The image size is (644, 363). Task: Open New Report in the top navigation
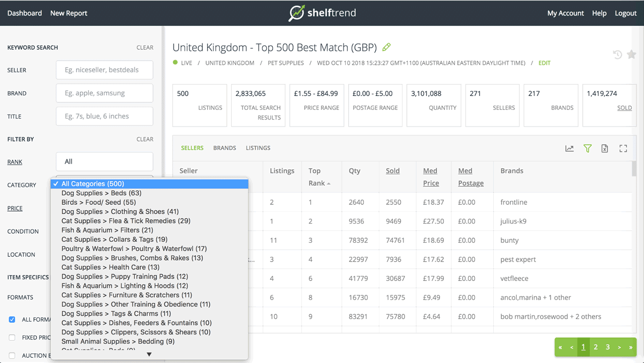point(69,13)
